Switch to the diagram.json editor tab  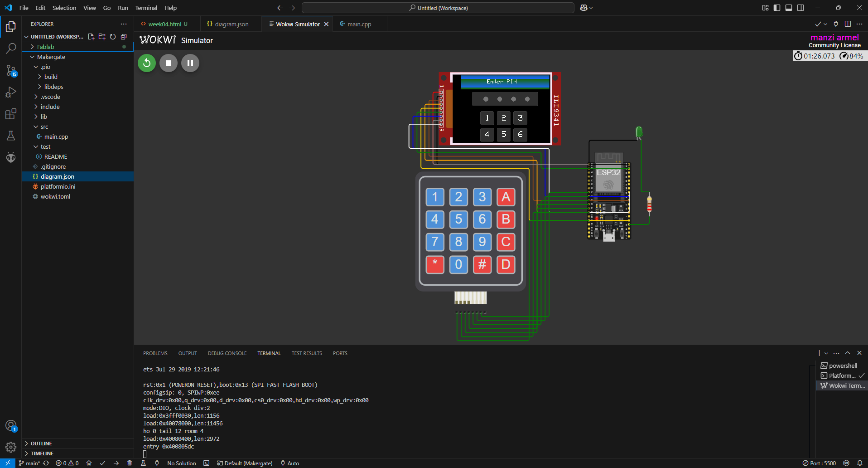point(231,24)
